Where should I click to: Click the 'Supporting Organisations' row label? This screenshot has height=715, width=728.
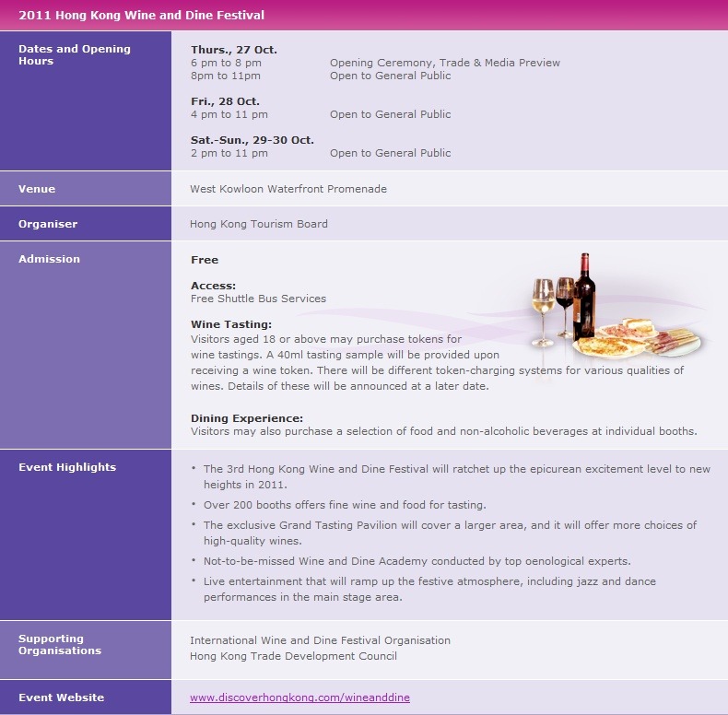[x=60, y=644]
